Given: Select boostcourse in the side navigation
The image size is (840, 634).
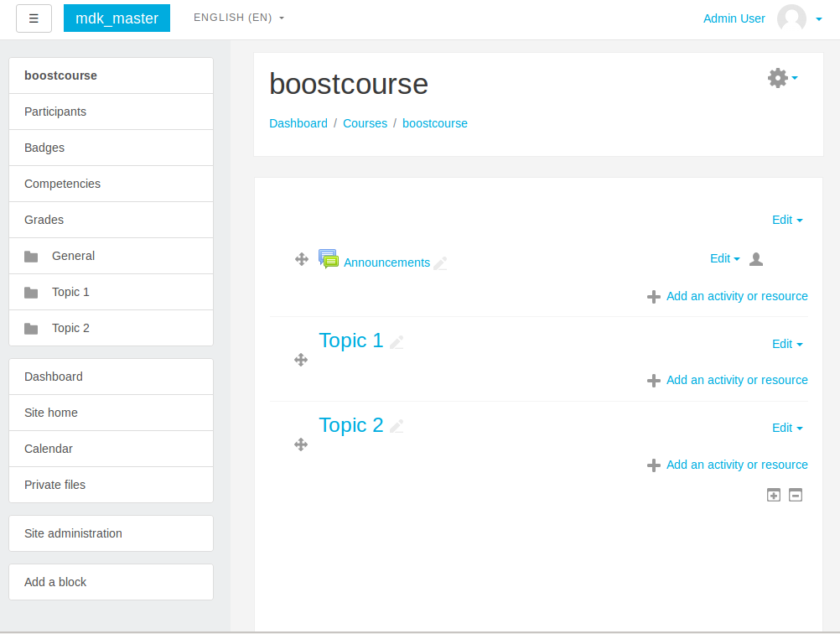Looking at the screenshot, I should tap(111, 75).
